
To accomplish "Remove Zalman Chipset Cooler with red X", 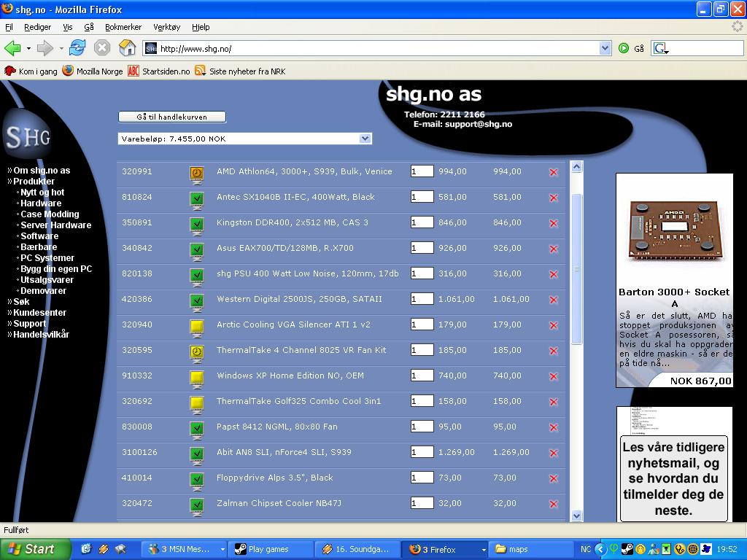I will tap(553, 505).
